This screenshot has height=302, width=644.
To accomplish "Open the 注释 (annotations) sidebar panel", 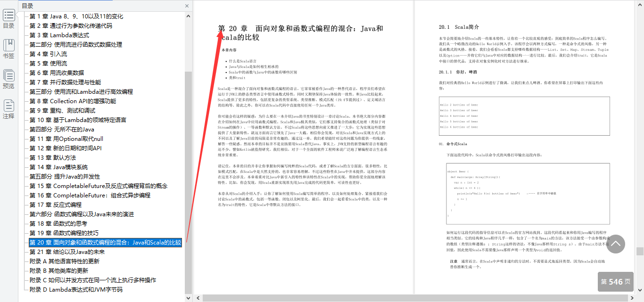I will [x=8, y=109].
